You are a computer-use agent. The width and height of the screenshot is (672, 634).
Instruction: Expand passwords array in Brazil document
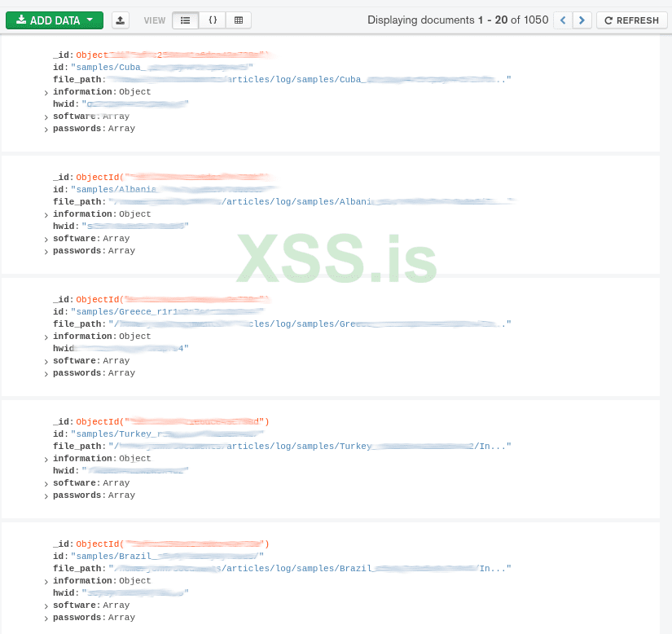[x=46, y=619]
